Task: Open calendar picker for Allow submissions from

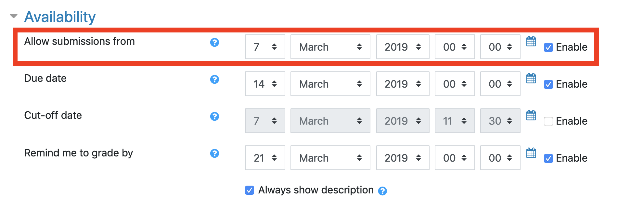Action: coord(531,42)
